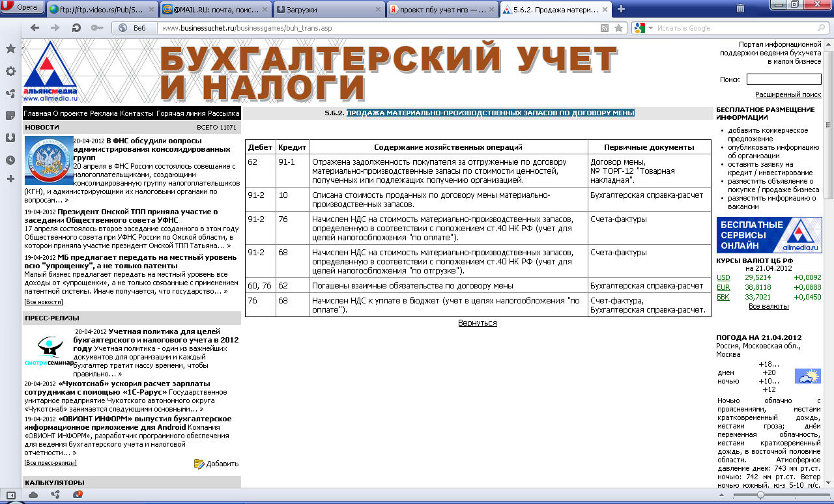Image resolution: width=834 pixels, height=504 pixels.
Task: Bookmark the page with the star icon
Action: click(618, 28)
